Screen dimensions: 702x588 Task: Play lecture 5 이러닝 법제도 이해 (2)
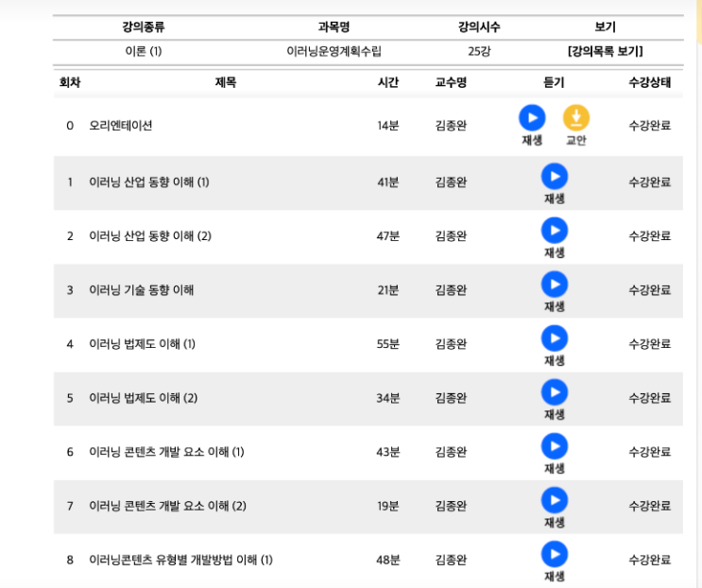[554, 392]
